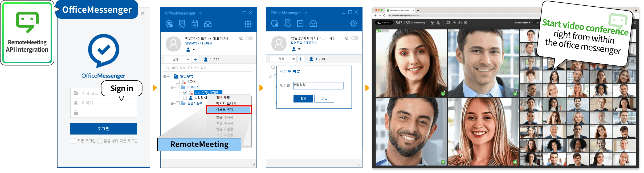The image size is (644, 173).
Task: Open the schedule calendar icon in contact-list window
Action: pyautogui.click(x=195, y=24)
